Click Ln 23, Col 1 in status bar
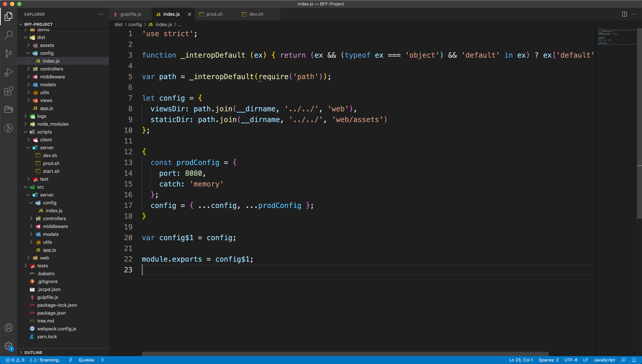642x364 pixels. [x=521, y=360]
